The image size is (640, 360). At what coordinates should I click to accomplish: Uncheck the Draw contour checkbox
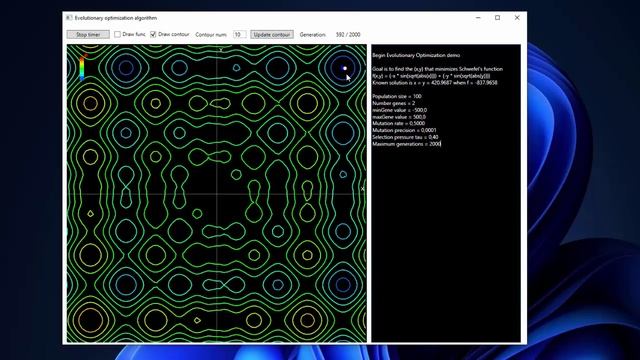coord(153,34)
